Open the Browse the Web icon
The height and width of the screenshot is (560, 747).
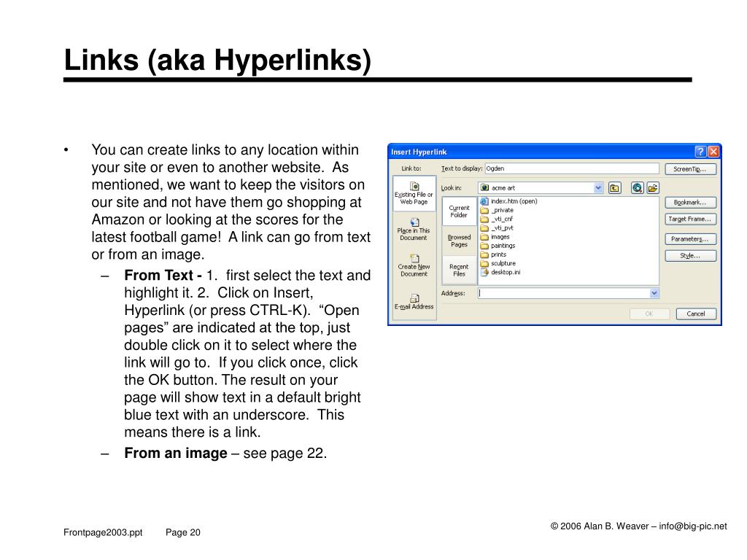click(x=637, y=188)
